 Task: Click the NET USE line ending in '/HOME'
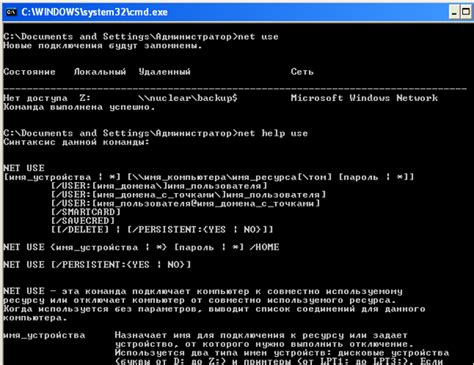(x=141, y=247)
